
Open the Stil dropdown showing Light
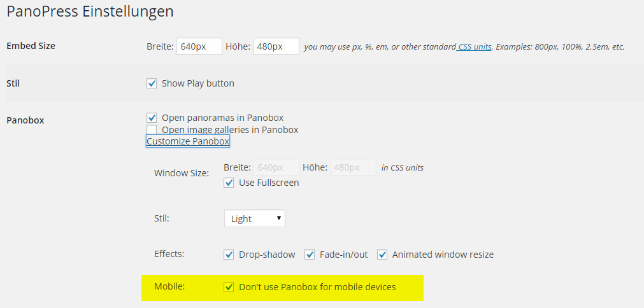(x=254, y=218)
